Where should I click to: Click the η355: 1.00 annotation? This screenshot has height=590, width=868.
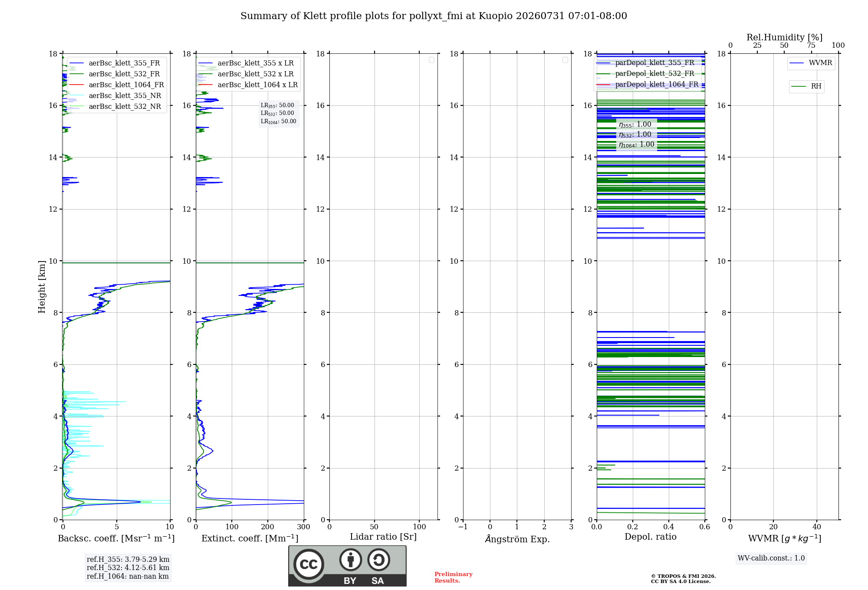tap(635, 125)
